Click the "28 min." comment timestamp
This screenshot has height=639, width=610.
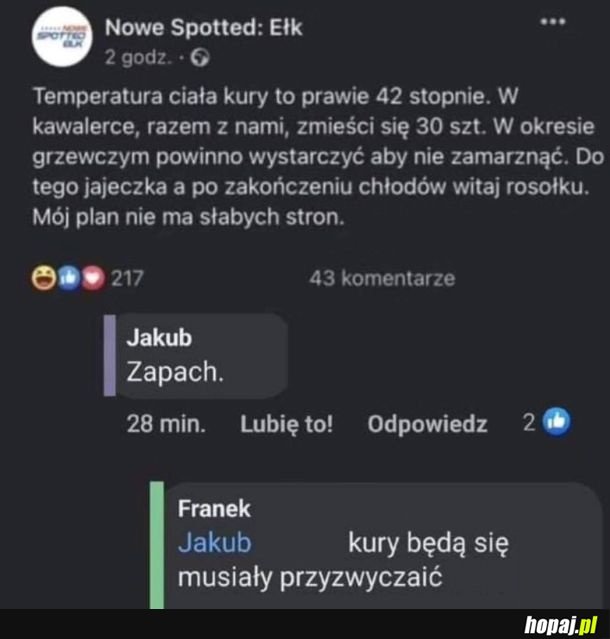pyautogui.click(x=166, y=424)
